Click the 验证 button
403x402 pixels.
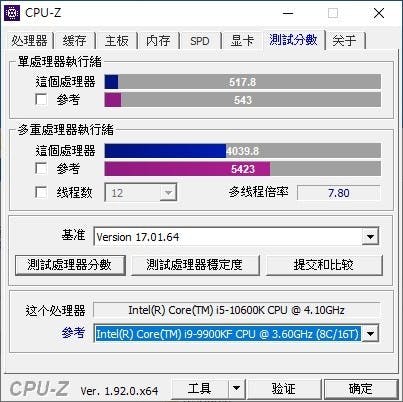[283, 388]
